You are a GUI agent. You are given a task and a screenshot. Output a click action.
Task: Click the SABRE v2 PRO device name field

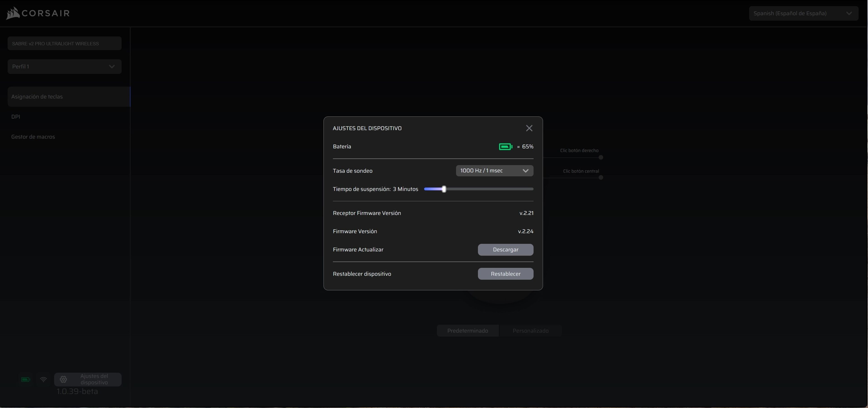[x=64, y=43]
